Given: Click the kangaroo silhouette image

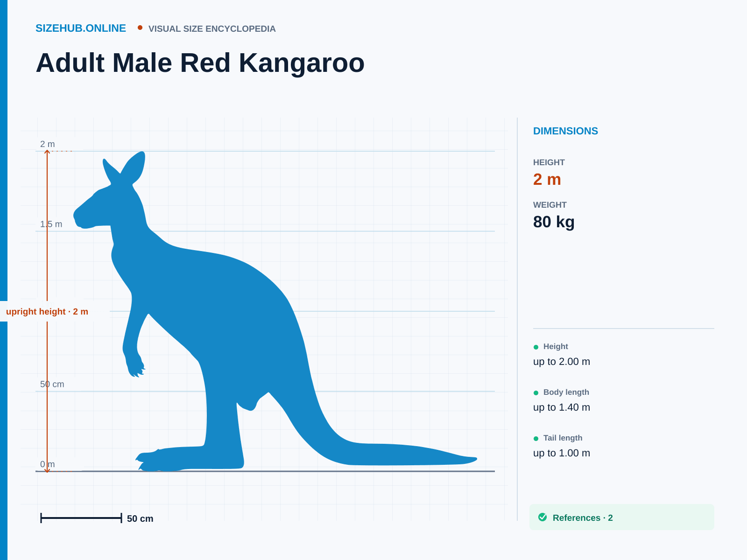Looking at the screenshot, I should pyautogui.click(x=275, y=311).
